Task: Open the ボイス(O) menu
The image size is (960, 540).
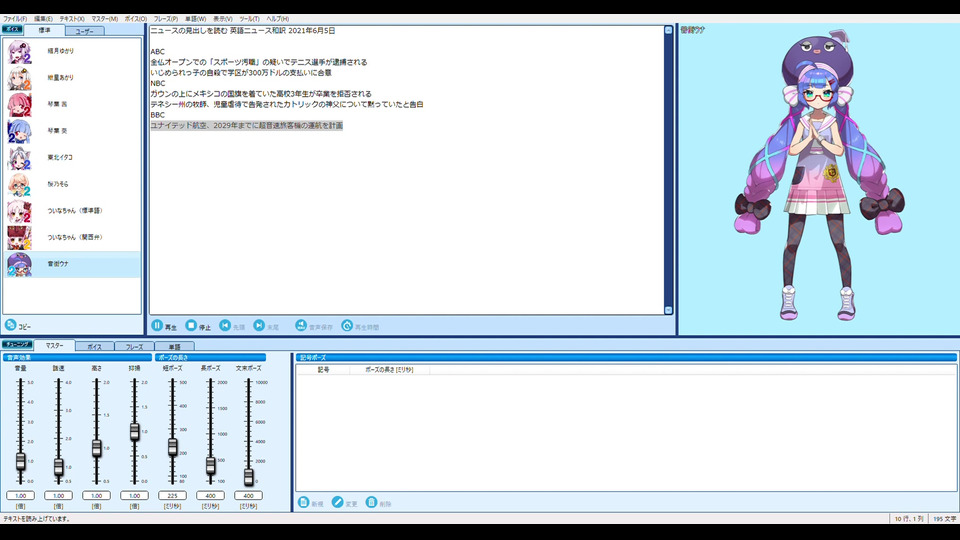Action: [x=136, y=19]
